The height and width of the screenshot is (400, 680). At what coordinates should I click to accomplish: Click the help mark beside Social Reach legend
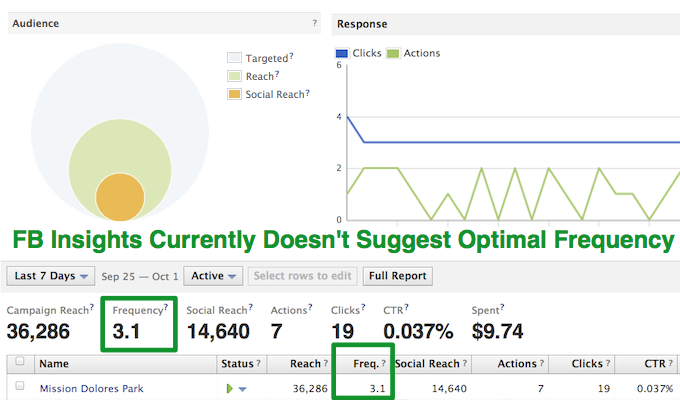coord(306,93)
